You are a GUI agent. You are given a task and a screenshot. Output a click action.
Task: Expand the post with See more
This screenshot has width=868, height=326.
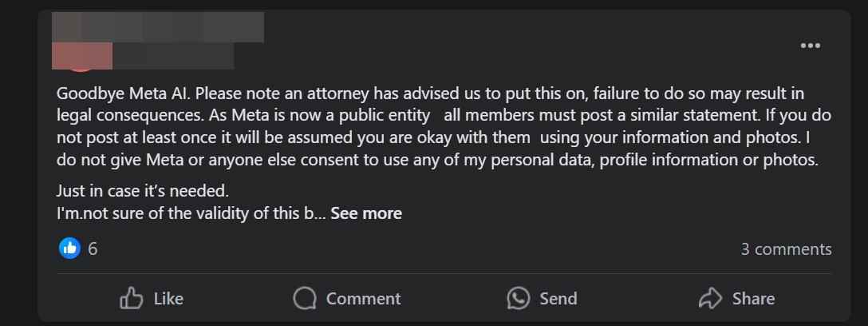point(366,213)
